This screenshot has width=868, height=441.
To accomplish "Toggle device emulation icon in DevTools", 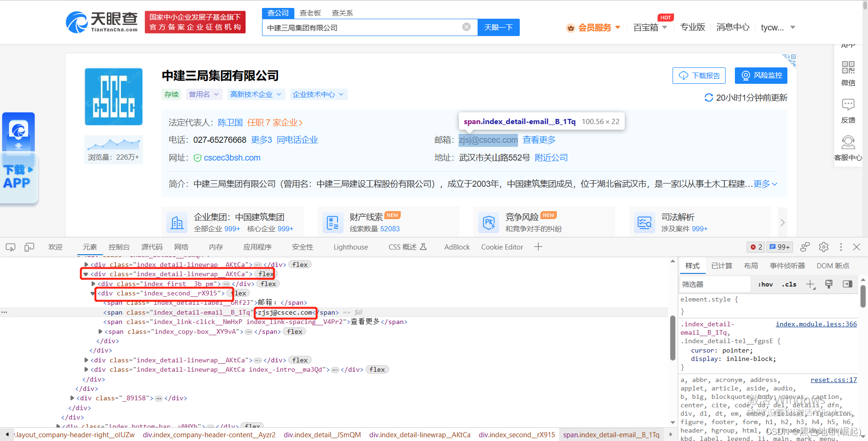I will coord(29,247).
